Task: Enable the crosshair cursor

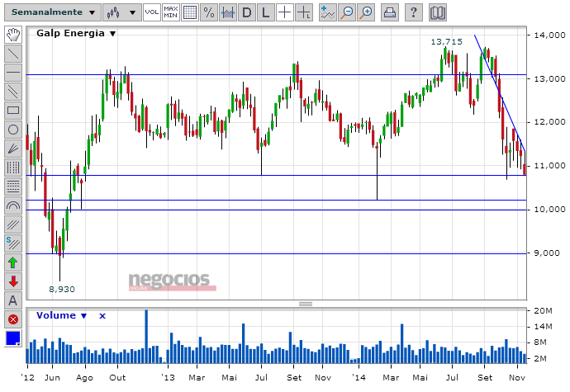Action: pyautogui.click(x=285, y=12)
